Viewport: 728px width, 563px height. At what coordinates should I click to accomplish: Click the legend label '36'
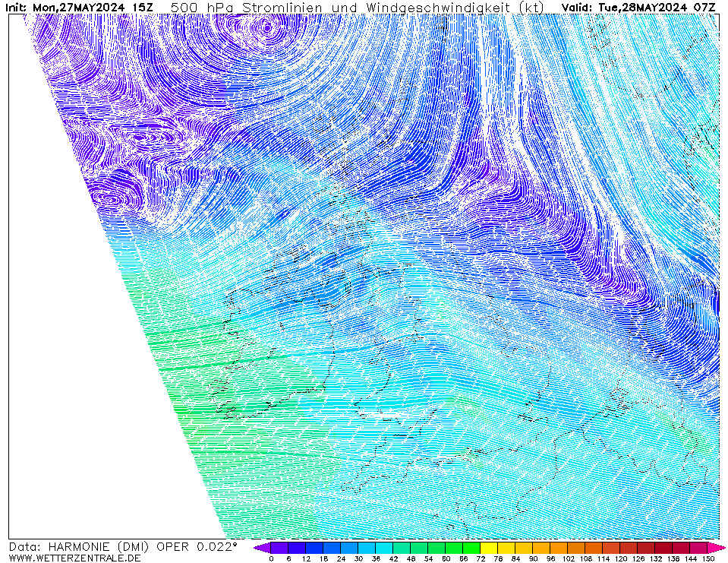click(x=376, y=558)
